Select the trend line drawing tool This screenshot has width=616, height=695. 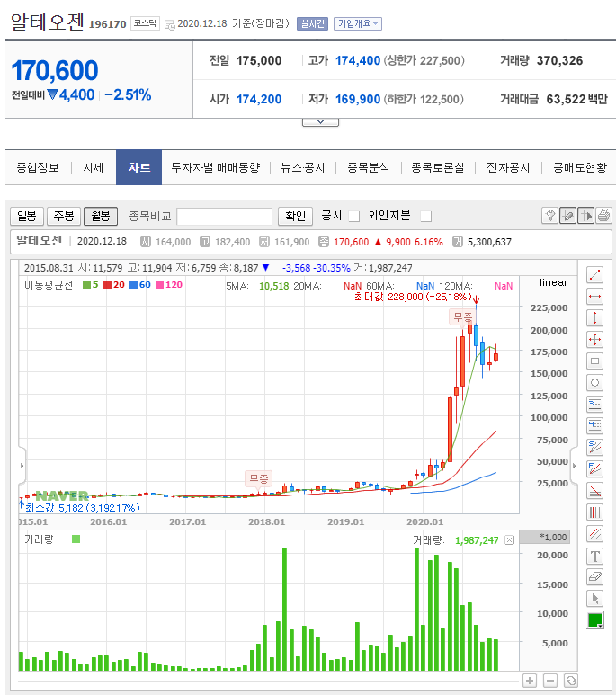(594, 275)
